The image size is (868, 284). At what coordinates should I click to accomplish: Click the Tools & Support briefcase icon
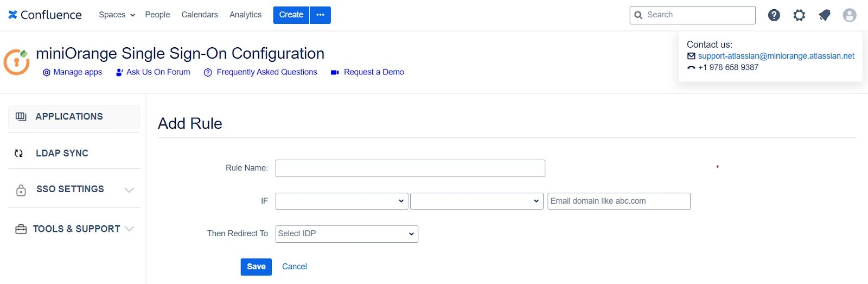21,229
